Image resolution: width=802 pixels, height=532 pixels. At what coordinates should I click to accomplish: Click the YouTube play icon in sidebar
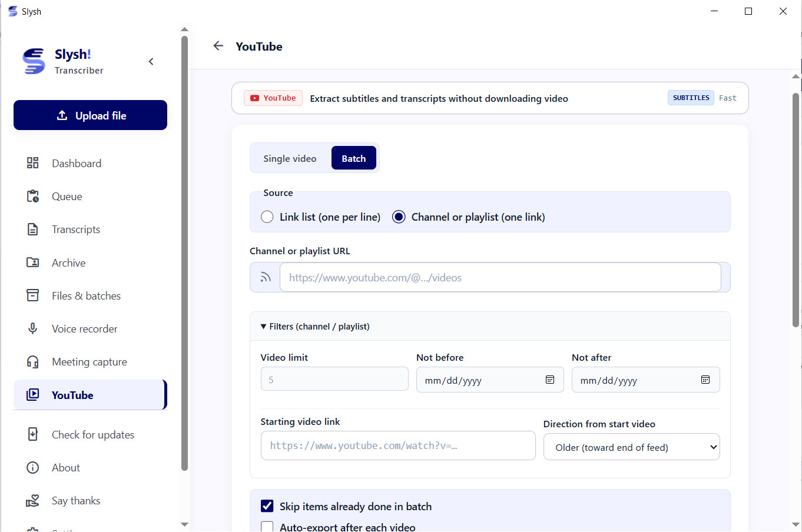click(33, 395)
